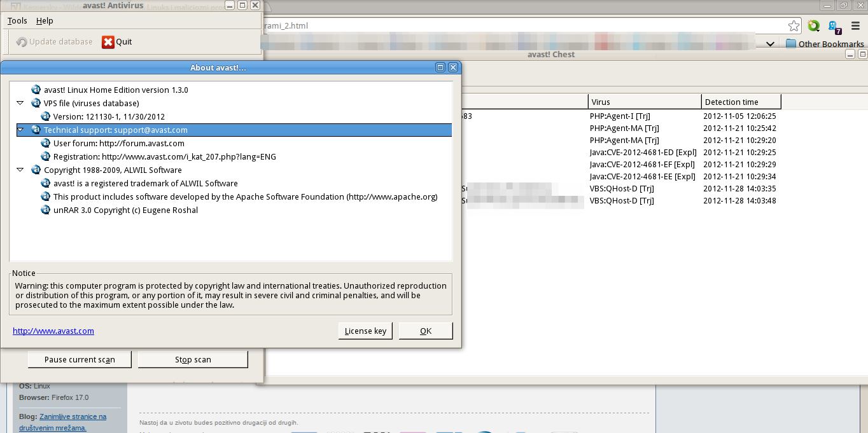Viewport: 868px width, 433px height.
Task: Click the blue extension icon with badge 7
Action: coord(834,27)
